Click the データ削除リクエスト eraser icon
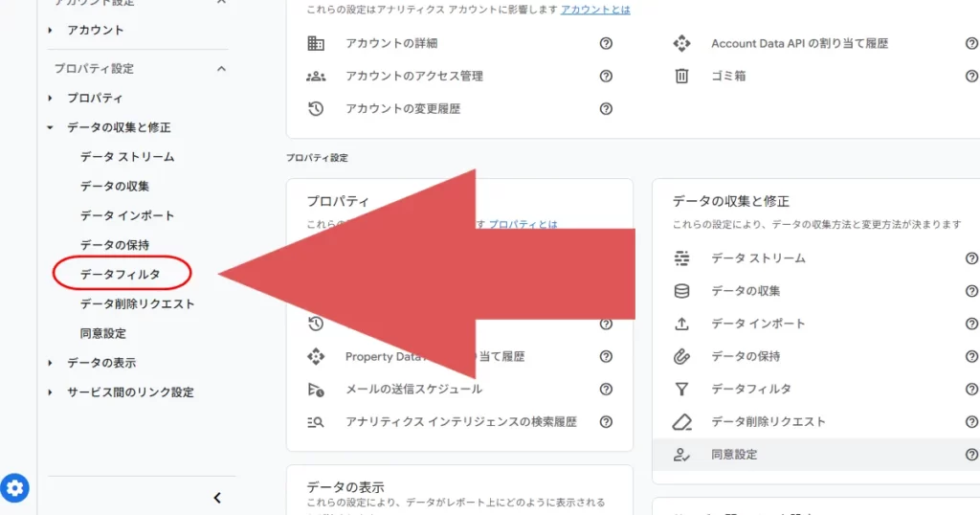Screen dimensions: 980x515 coord(681,421)
